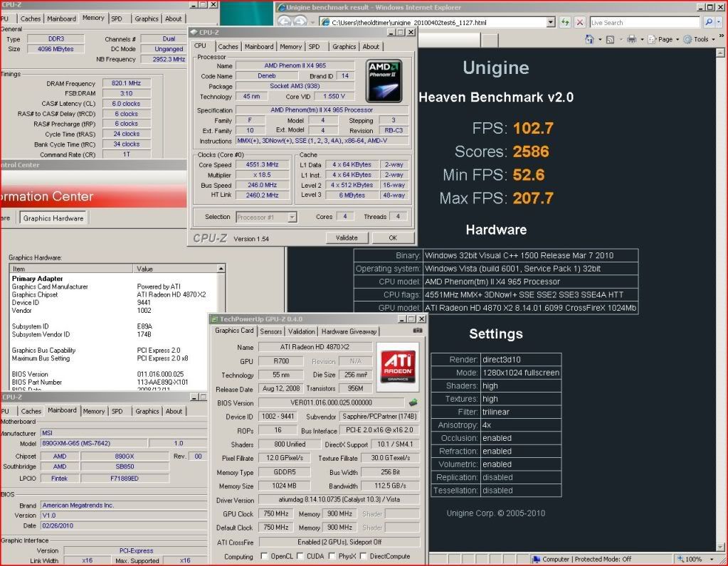728x566 pixels.
Task: Click the GPU-Z screenshot camera icon
Action: click(x=418, y=331)
